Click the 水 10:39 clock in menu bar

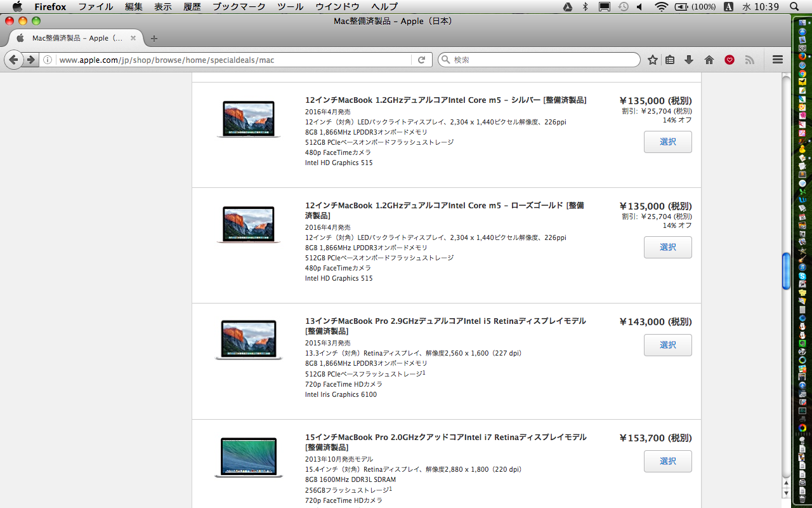[760, 6]
